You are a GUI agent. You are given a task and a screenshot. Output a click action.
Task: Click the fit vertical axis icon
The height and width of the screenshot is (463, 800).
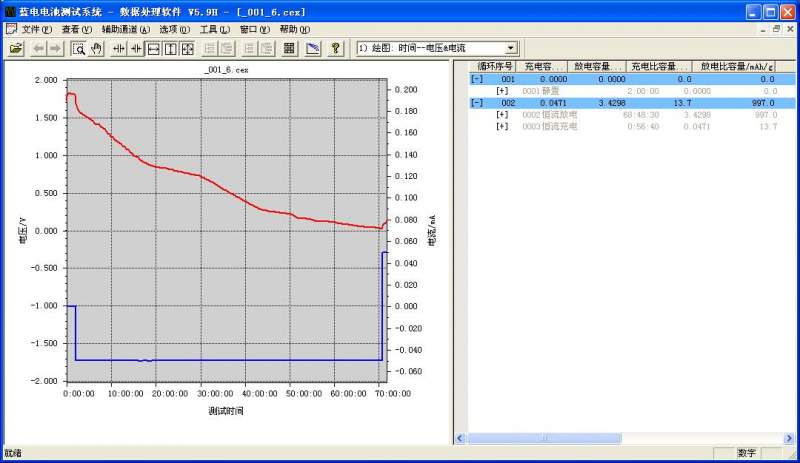(170, 48)
